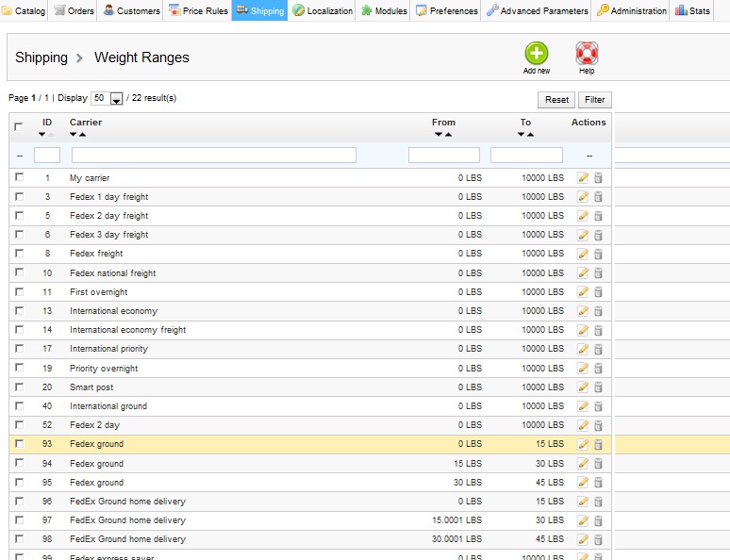Delete Fedex 3 day freight range
This screenshot has height=560, width=730.
click(599, 235)
